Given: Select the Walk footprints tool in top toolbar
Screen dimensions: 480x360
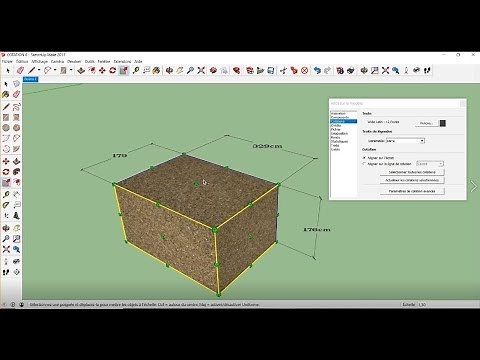Looking at the screenshot, I should click(428, 70).
